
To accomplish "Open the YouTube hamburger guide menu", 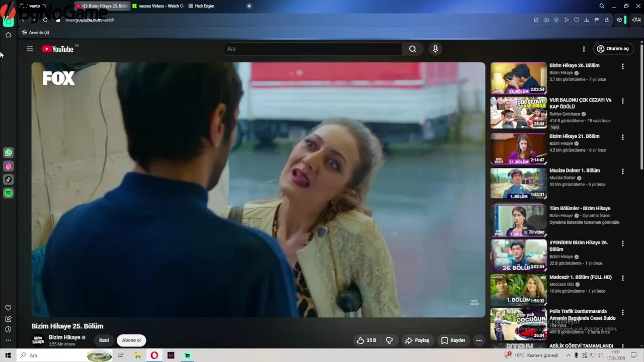I will pos(30,49).
